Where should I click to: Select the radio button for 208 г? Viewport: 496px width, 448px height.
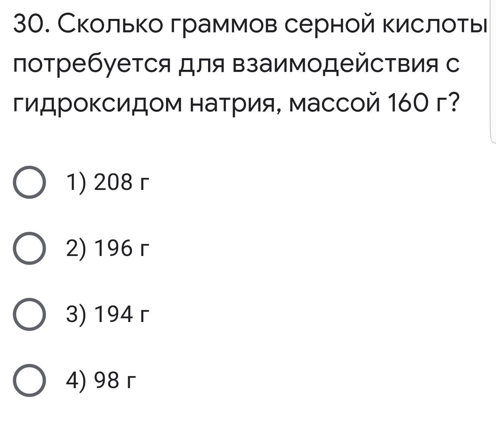coord(29,182)
